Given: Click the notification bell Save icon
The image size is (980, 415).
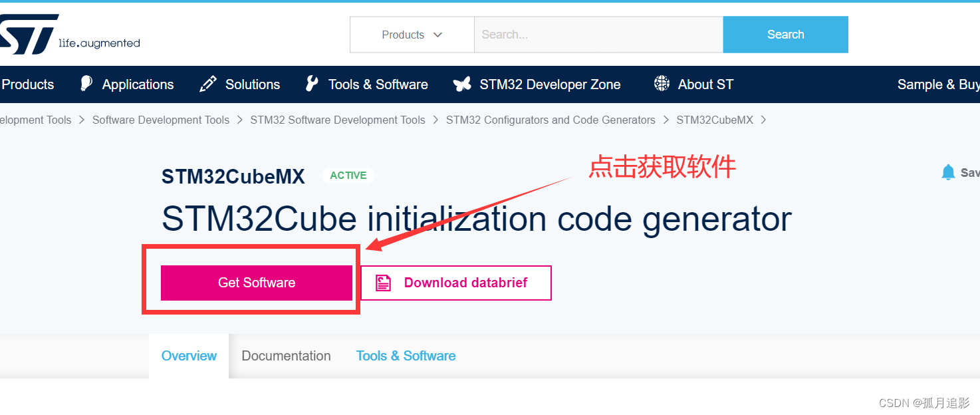Looking at the screenshot, I should (x=948, y=173).
